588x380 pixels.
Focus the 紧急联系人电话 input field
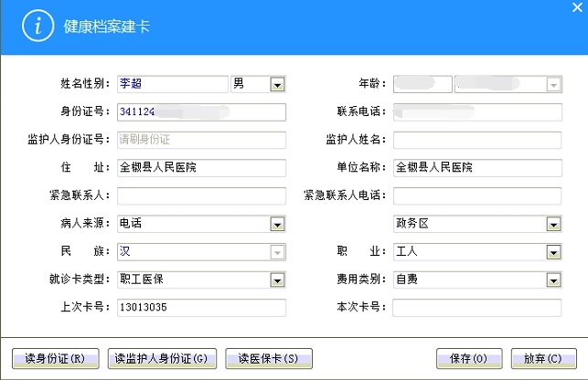click(477, 196)
